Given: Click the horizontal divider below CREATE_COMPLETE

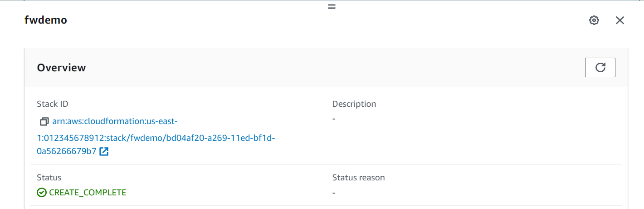Looking at the screenshot, I should (x=326, y=206).
